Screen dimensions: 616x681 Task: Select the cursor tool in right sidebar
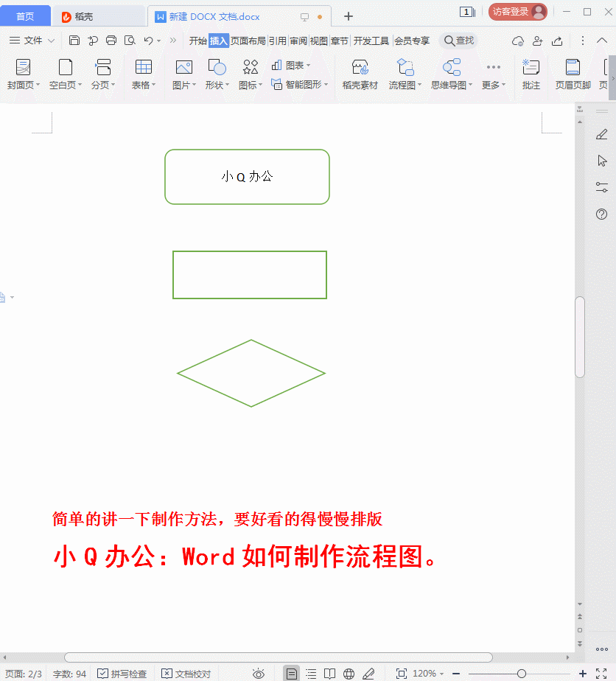pyautogui.click(x=602, y=161)
